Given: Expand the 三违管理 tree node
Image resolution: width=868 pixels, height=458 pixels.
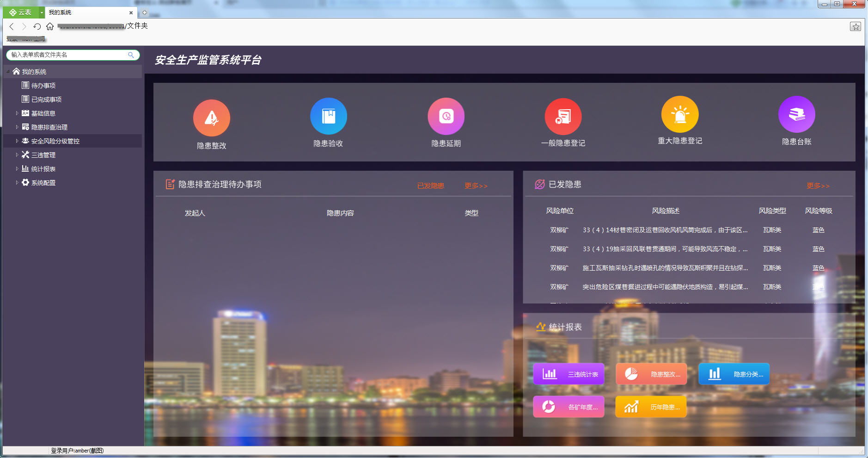Looking at the screenshot, I should (17, 155).
